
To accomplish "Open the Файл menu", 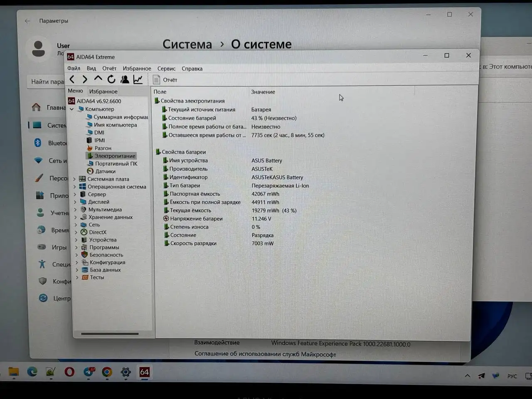I will point(74,69).
